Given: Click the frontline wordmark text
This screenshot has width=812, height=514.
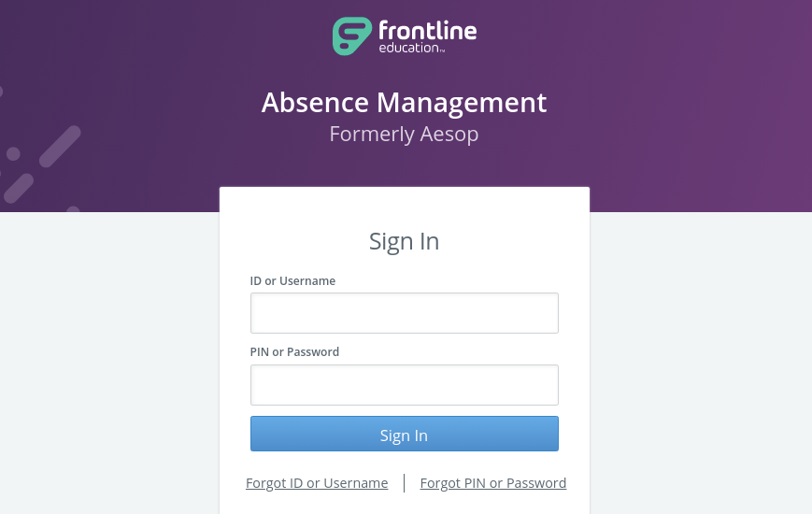Looking at the screenshot, I should (x=427, y=31).
